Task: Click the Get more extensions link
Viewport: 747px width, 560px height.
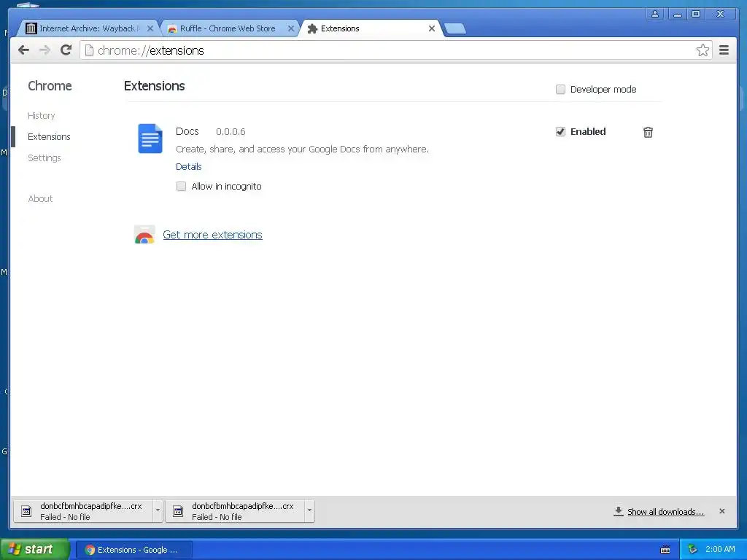Action: coord(212,235)
